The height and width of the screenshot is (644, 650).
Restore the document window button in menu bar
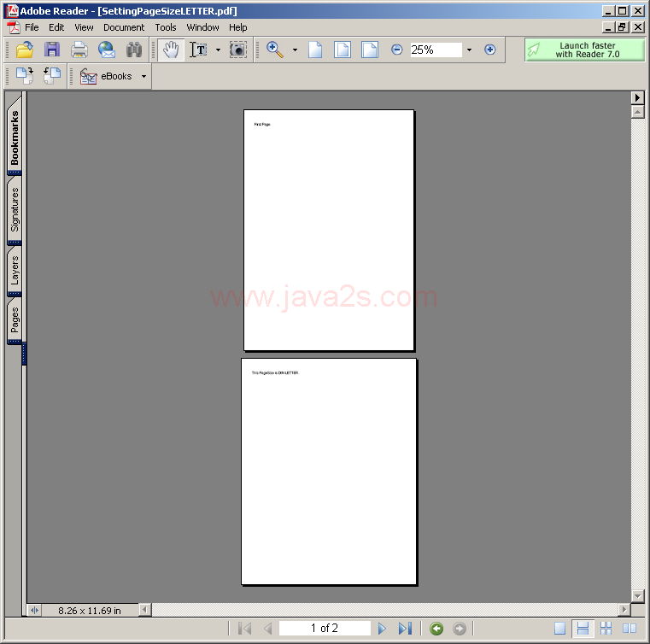click(622, 27)
